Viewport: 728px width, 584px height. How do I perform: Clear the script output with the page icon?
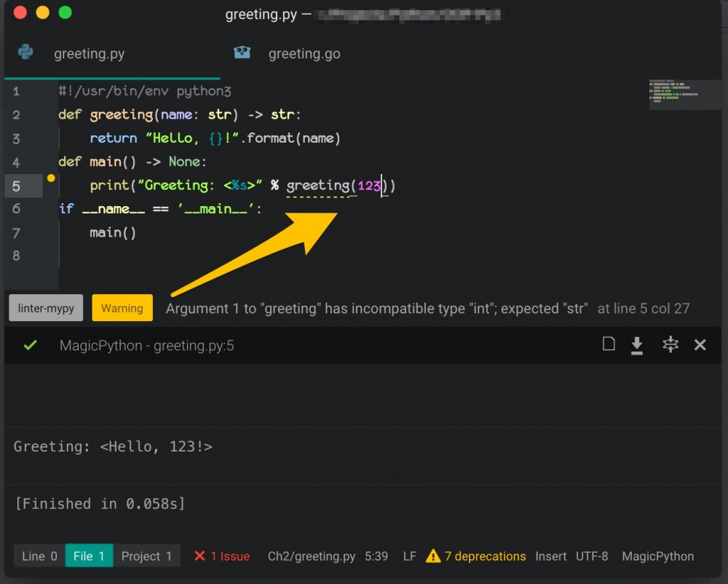point(609,344)
